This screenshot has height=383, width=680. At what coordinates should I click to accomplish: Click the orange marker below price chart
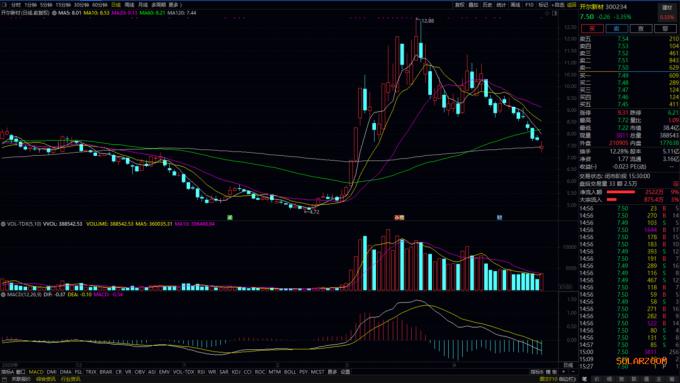point(399,217)
